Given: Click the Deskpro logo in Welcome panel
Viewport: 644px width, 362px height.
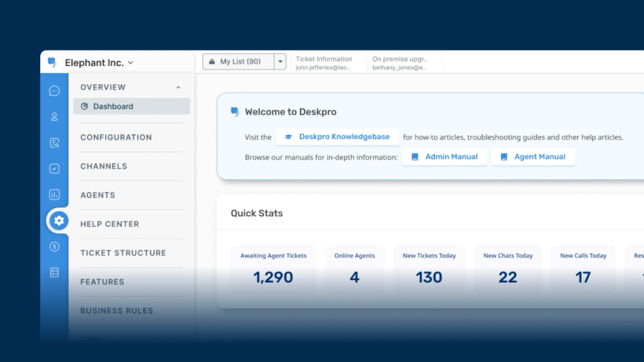Looking at the screenshot, I should [x=235, y=112].
